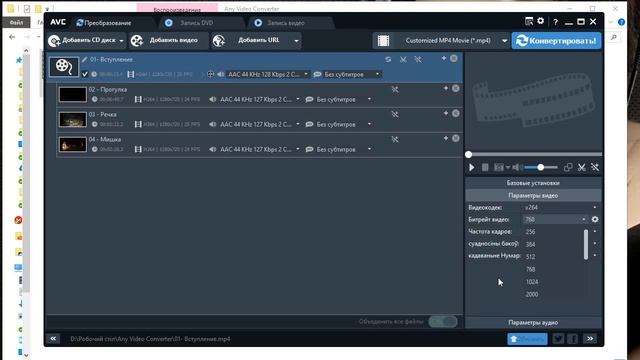Click the preview seek slider handle
This screenshot has width=640, height=360.
[x=469, y=154]
